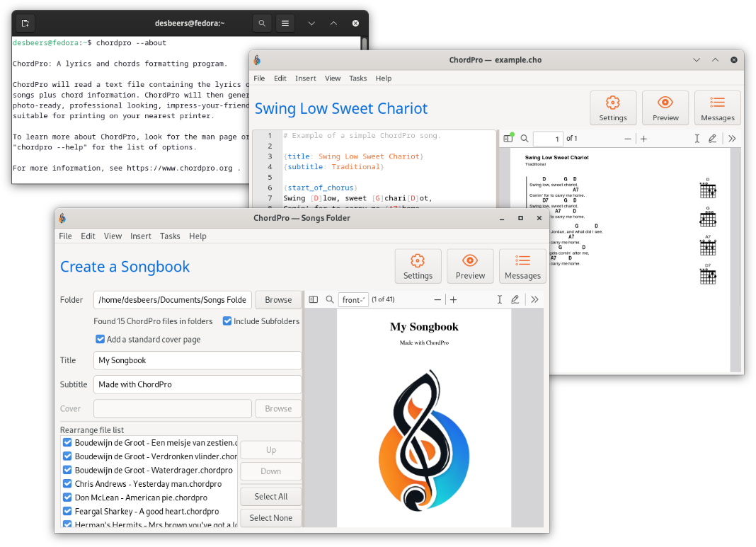Viewport: 756px width, 547px height.
Task: Click page selector field showing front-
Action: 353,300
